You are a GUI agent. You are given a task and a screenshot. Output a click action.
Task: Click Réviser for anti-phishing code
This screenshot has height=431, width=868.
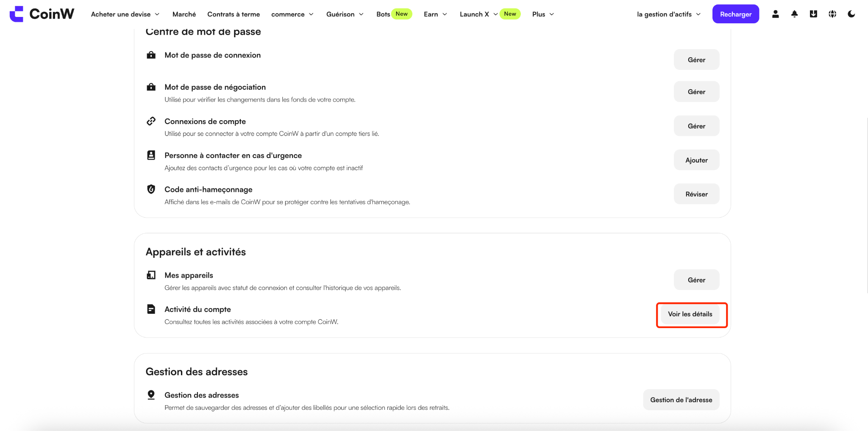point(696,194)
